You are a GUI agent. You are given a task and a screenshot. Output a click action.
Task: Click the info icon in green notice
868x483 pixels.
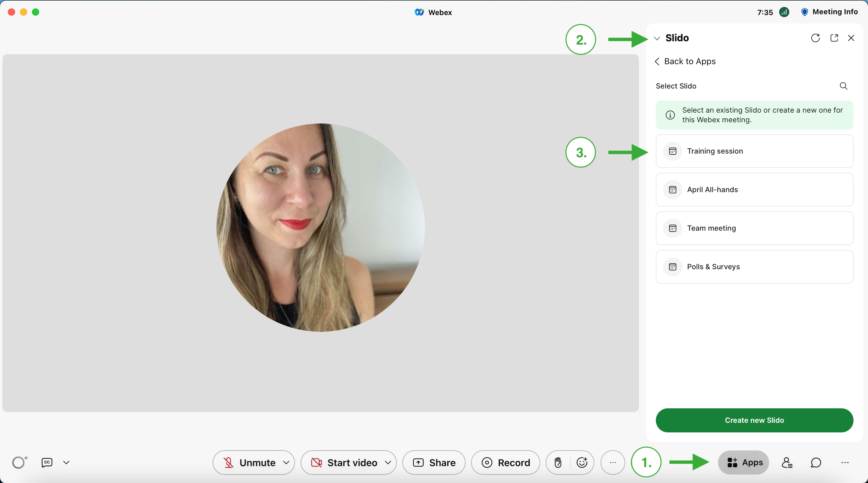tap(670, 115)
